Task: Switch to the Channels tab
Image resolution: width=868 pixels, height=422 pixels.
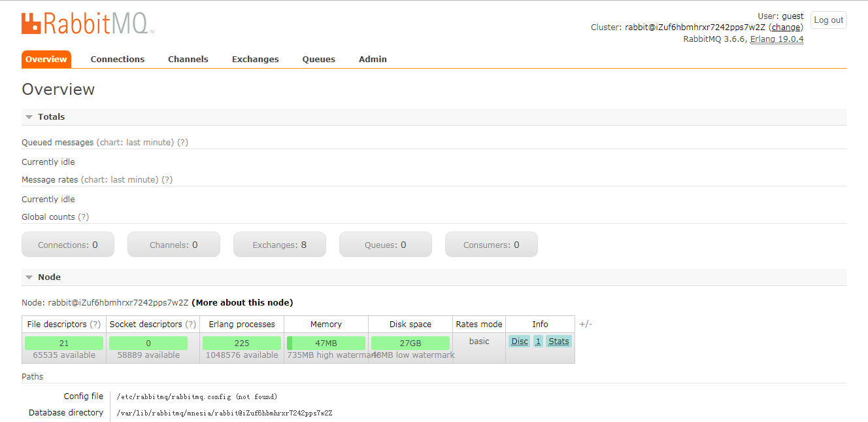Action: [188, 59]
